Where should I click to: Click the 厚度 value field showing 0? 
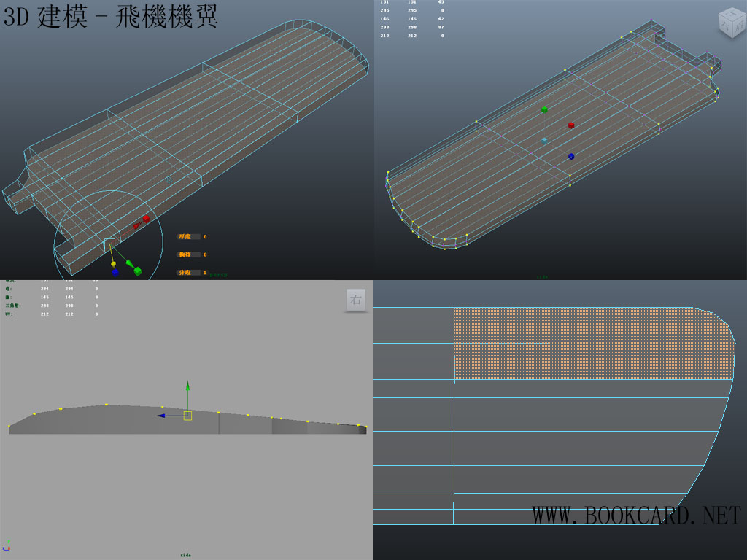(205, 237)
